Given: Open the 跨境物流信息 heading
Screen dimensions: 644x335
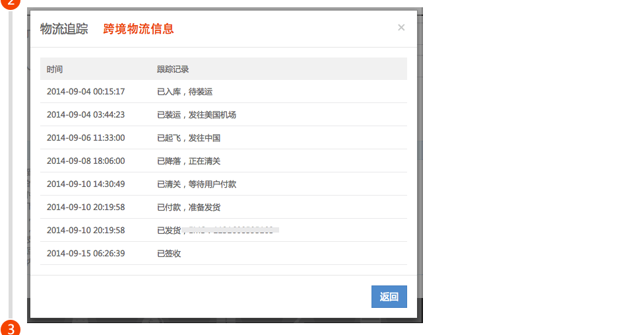Looking at the screenshot, I should pos(139,29).
